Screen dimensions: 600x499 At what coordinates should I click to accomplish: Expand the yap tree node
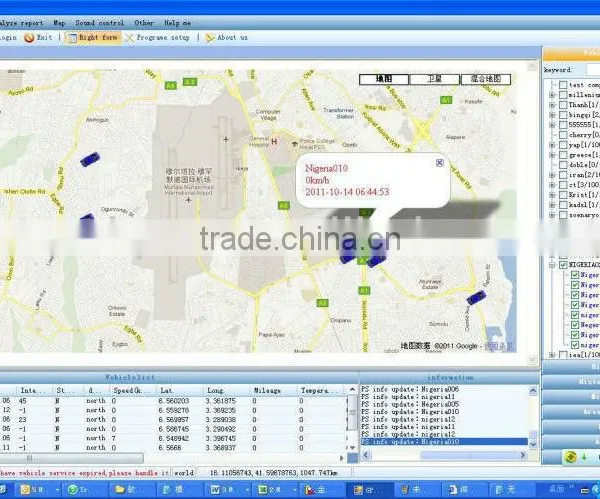click(552, 145)
